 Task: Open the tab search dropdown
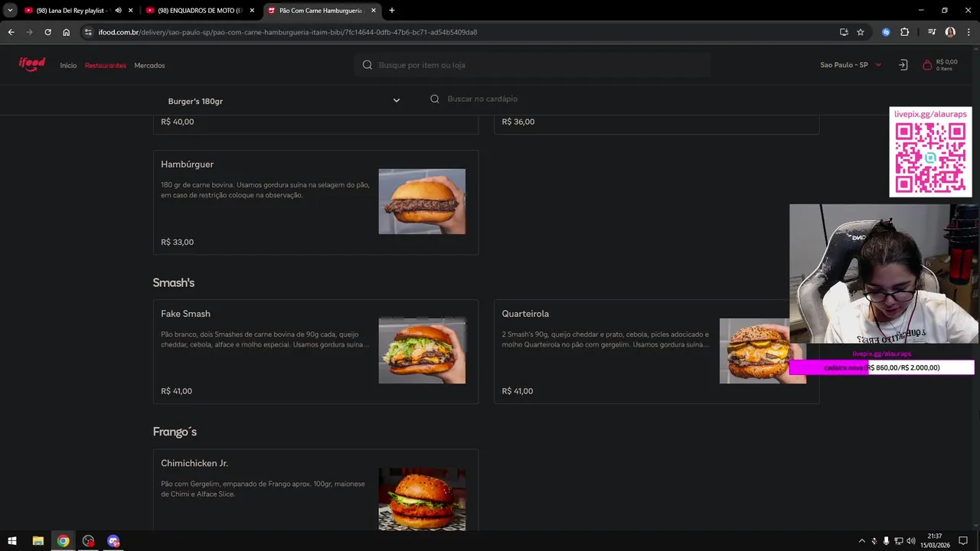pos(10,11)
